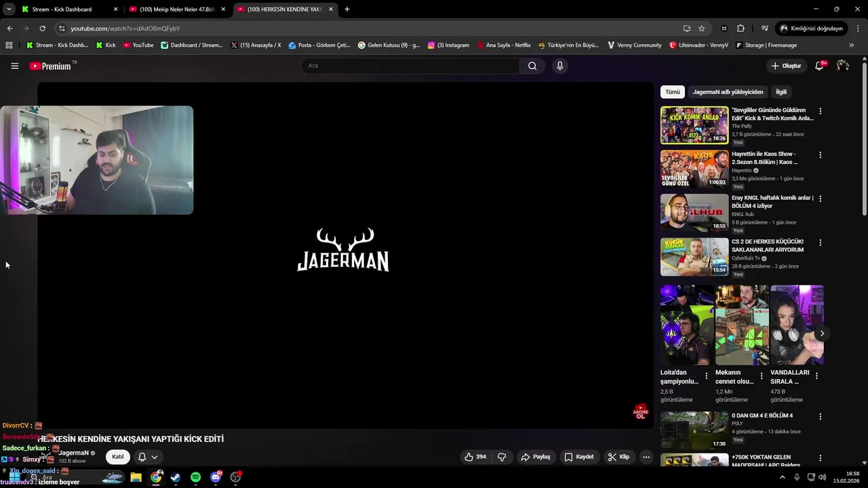Click the Paylaş share button

(x=535, y=457)
